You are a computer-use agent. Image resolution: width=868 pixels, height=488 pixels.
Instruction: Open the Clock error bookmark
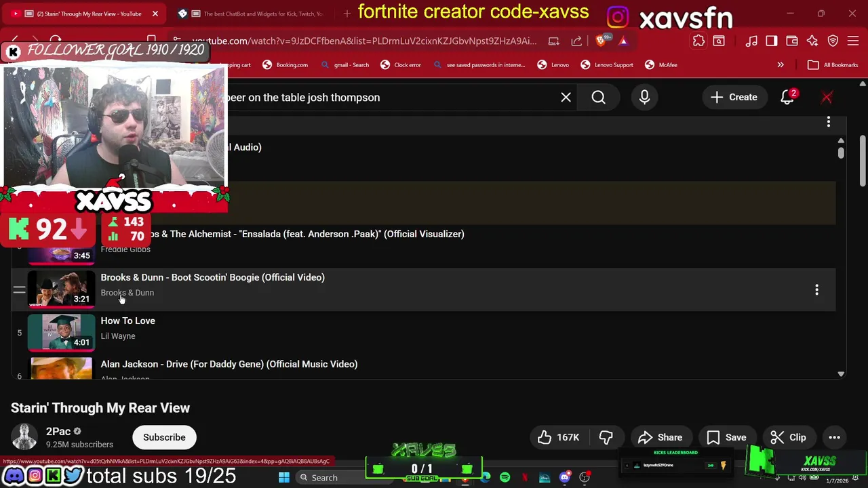tap(401, 65)
